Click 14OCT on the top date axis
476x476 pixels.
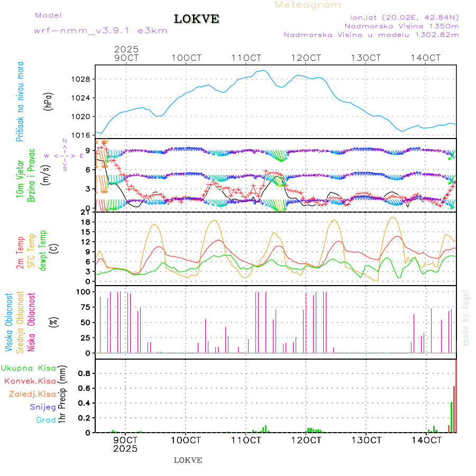click(x=427, y=58)
